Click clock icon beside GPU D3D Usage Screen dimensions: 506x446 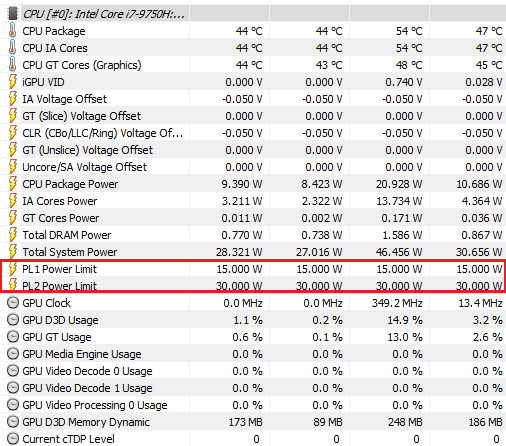[13, 320]
